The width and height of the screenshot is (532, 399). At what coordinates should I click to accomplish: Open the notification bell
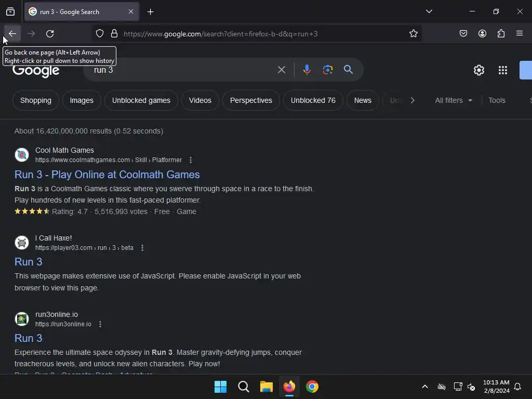click(x=517, y=387)
